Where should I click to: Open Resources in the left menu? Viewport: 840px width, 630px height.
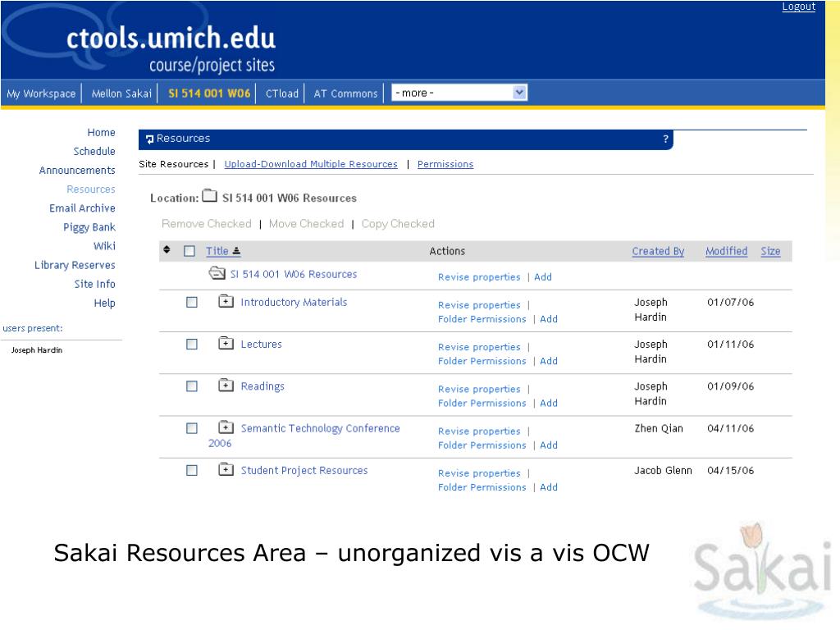click(91, 189)
